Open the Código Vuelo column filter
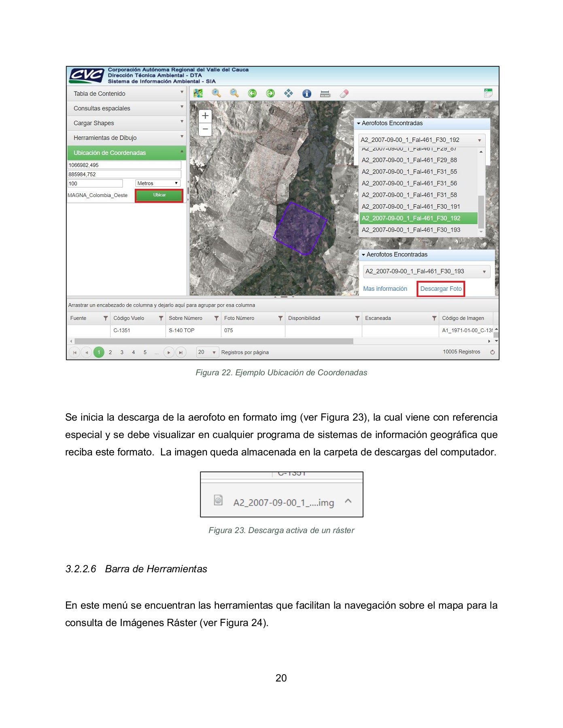 point(161,318)
